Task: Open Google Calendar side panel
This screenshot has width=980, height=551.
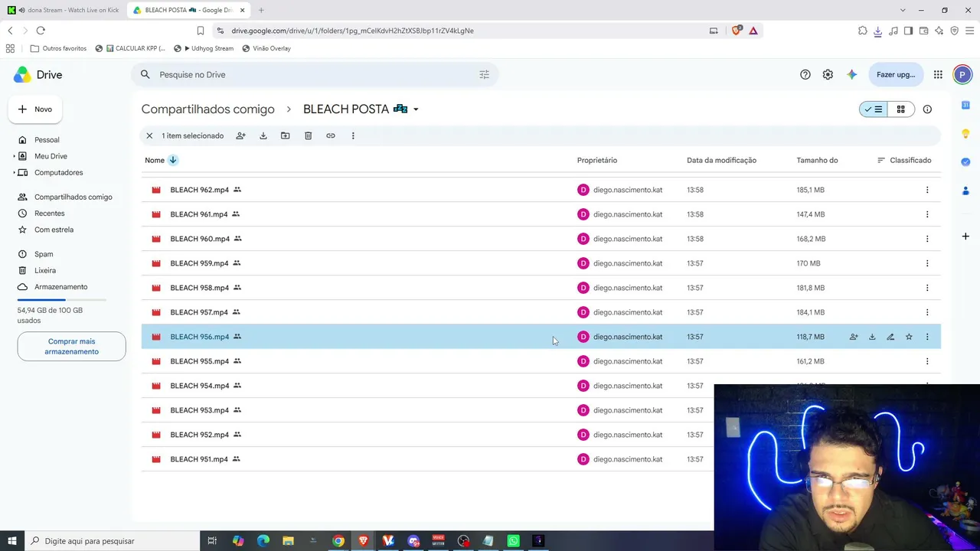Action: point(965,105)
